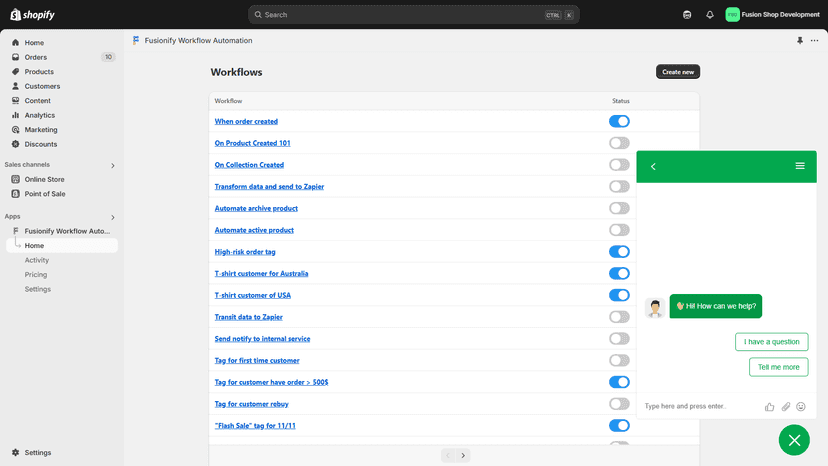Enable Tag for first time customer toggle
The image size is (828, 466).
(619, 360)
